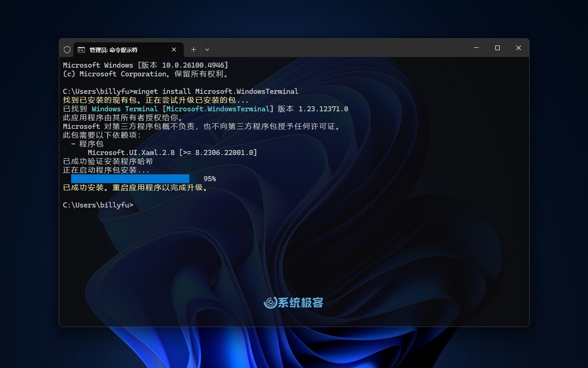588x368 pixels.
Task: Click the Microsoft Corporation copyright line
Action: point(146,74)
